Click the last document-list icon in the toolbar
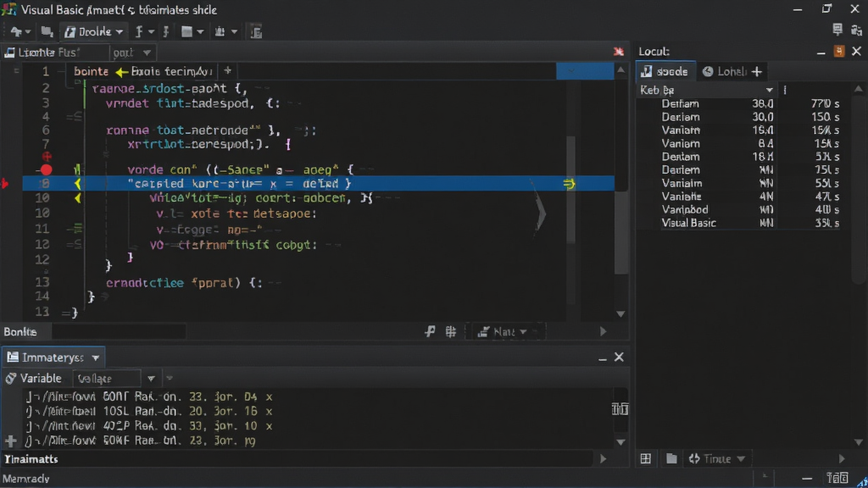Screen dimensions: 868x488 click(256, 32)
